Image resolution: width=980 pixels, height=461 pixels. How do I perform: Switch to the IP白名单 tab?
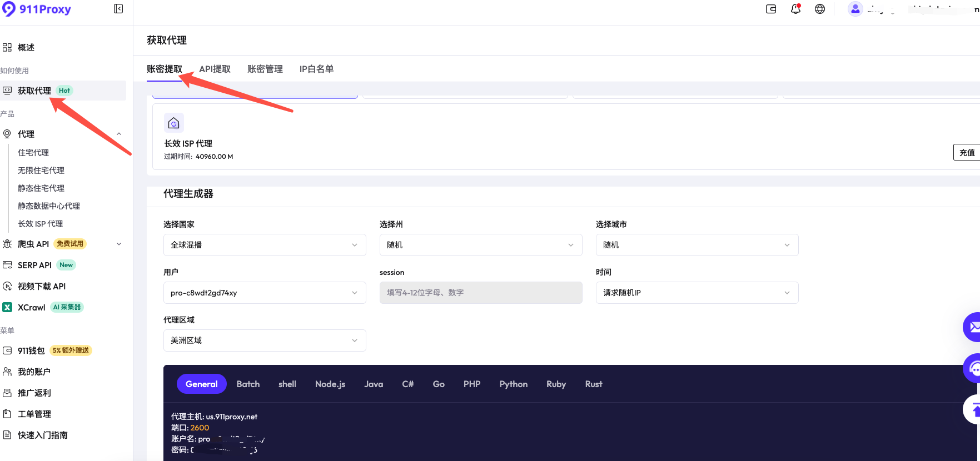coord(316,69)
